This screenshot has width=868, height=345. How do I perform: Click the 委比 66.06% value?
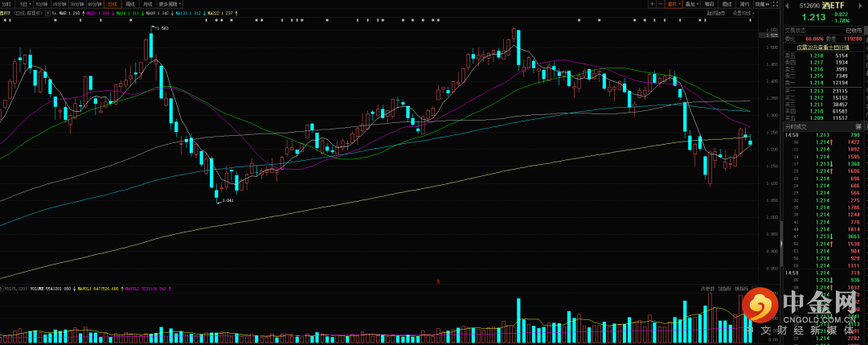814,39
